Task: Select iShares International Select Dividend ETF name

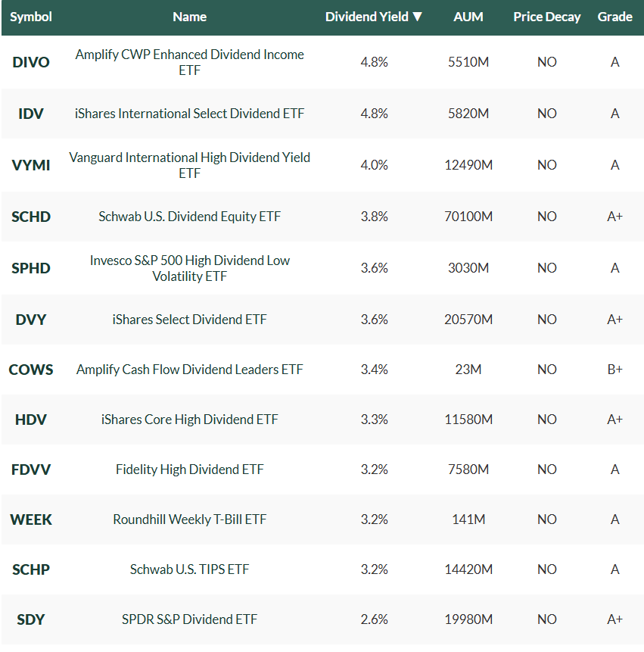Action: click(x=189, y=114)
